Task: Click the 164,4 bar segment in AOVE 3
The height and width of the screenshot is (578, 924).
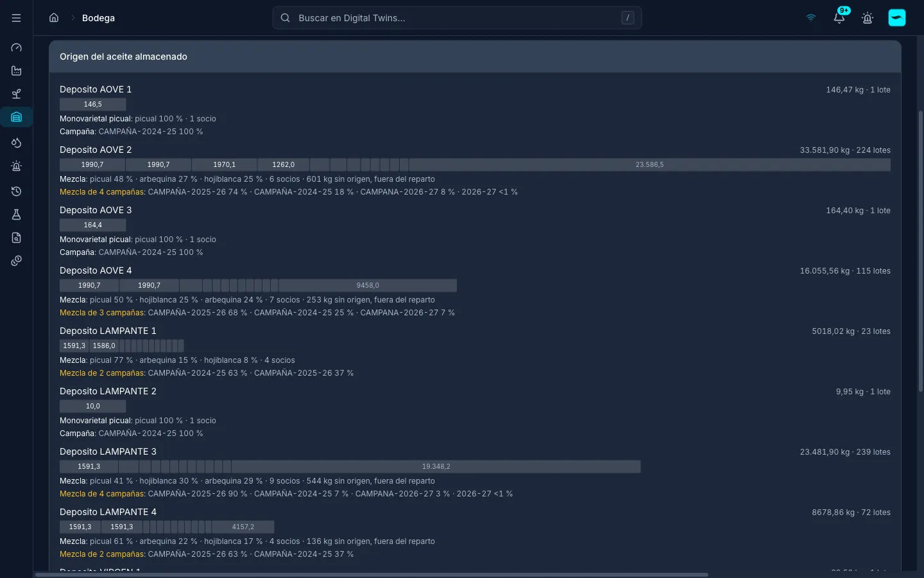Action: 92,225
